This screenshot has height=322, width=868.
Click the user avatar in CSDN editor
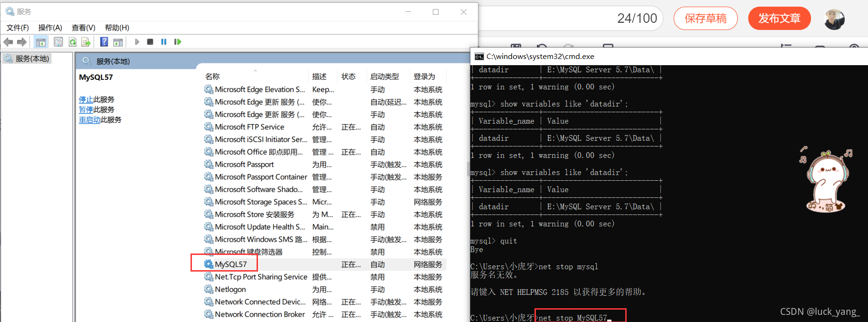click(x=834, y=20)
